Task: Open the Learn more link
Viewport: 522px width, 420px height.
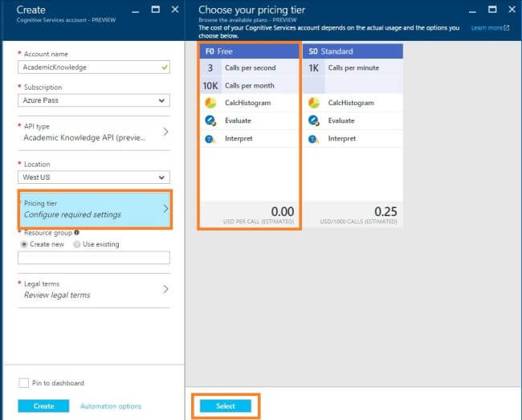Action: pyautogui.click(x=487, y=28)
